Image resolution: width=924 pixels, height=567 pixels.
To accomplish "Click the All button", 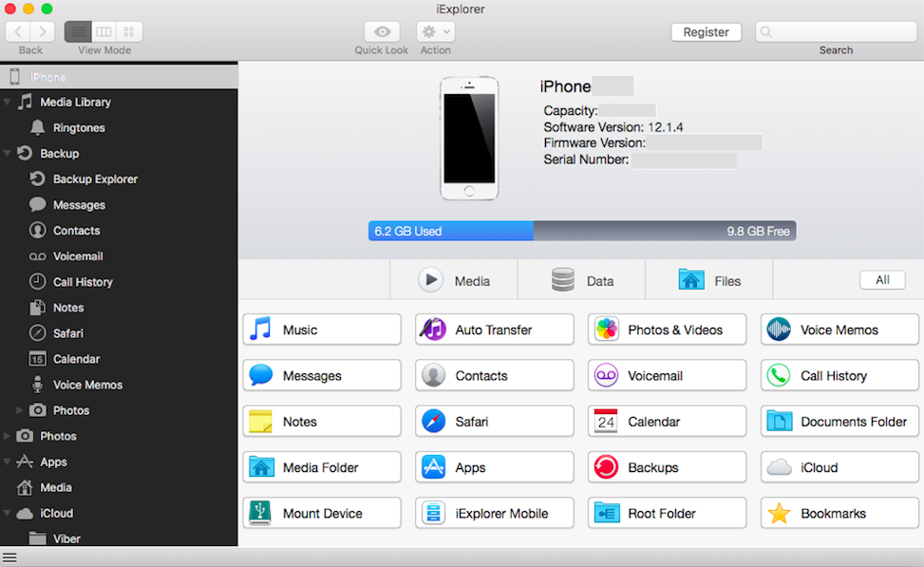I will [x=882, y=280].
